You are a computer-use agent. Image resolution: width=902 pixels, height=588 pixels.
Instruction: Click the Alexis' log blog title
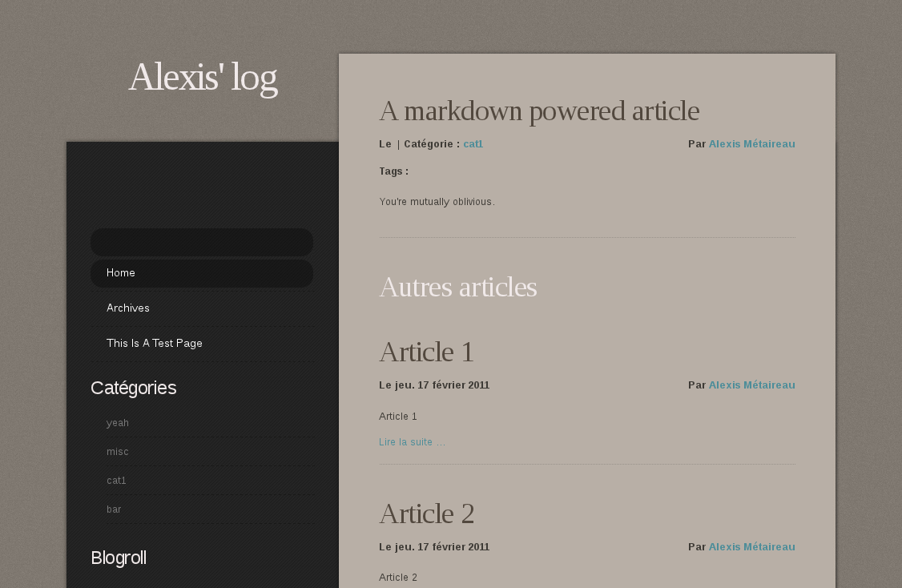point(203,78)
